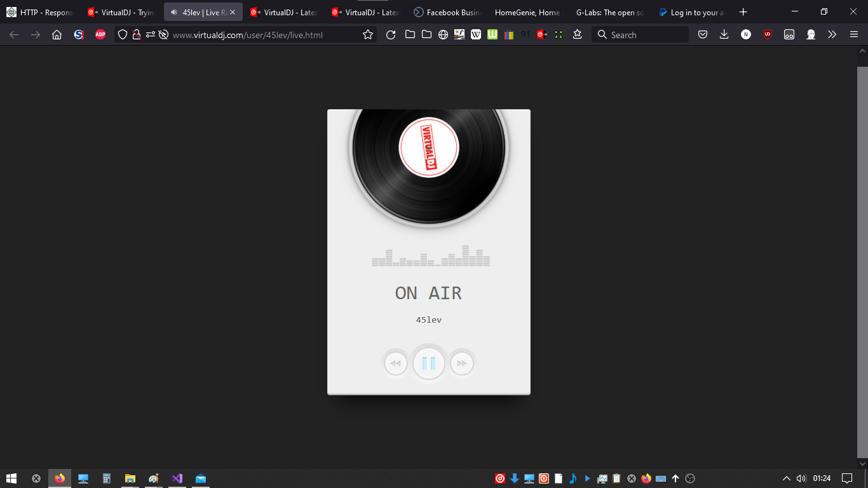Click the blue music note tray icon

point(573,478)
